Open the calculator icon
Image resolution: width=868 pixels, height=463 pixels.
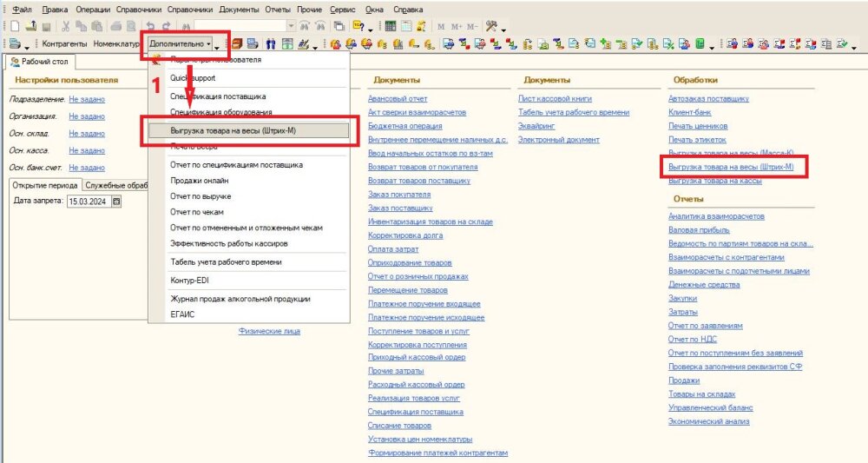(391, 26)
